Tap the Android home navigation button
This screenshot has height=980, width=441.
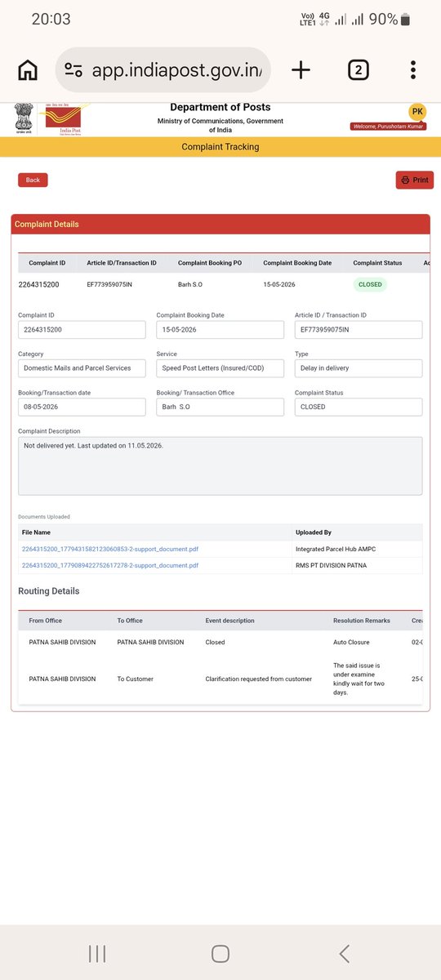click(220, 953)
